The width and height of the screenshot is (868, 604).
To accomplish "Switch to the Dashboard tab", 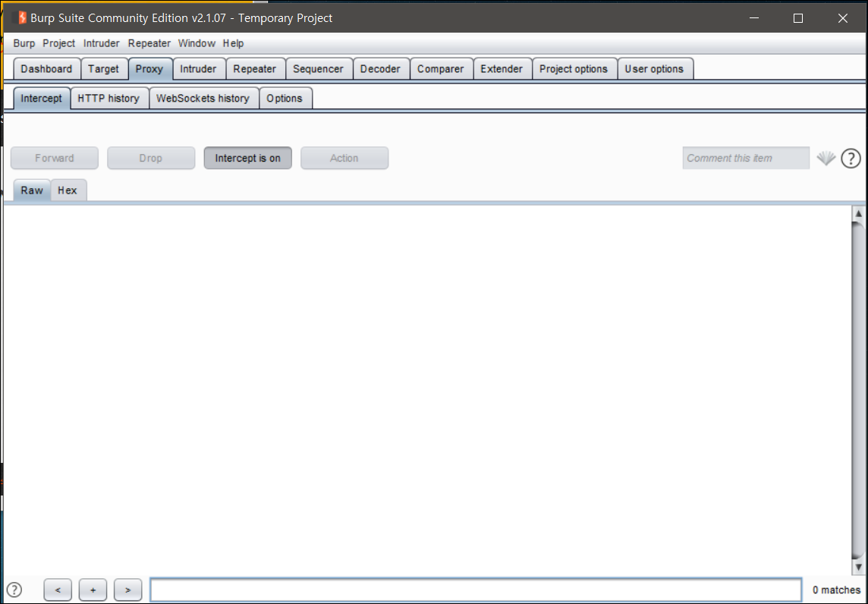I will pos(46,68).
